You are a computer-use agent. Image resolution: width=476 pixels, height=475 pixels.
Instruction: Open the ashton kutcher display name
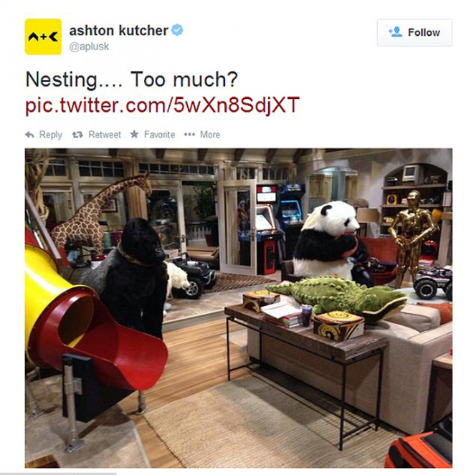point(119,30)
